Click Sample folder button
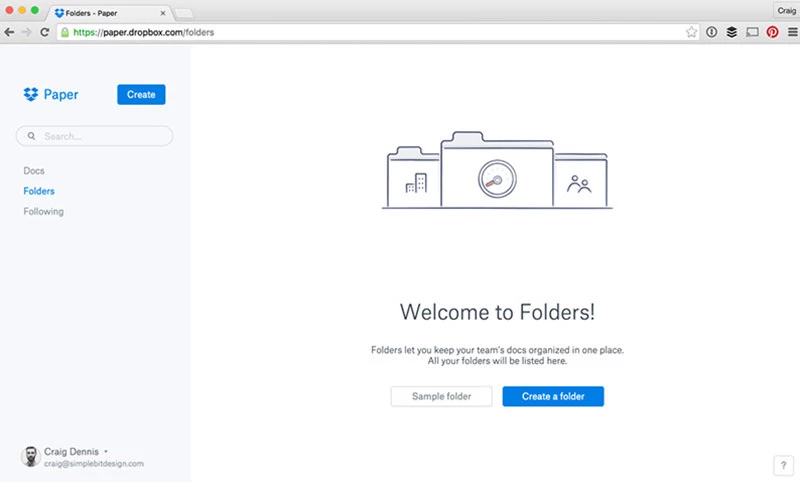800x482 pixels. click(x=441, y=396)
